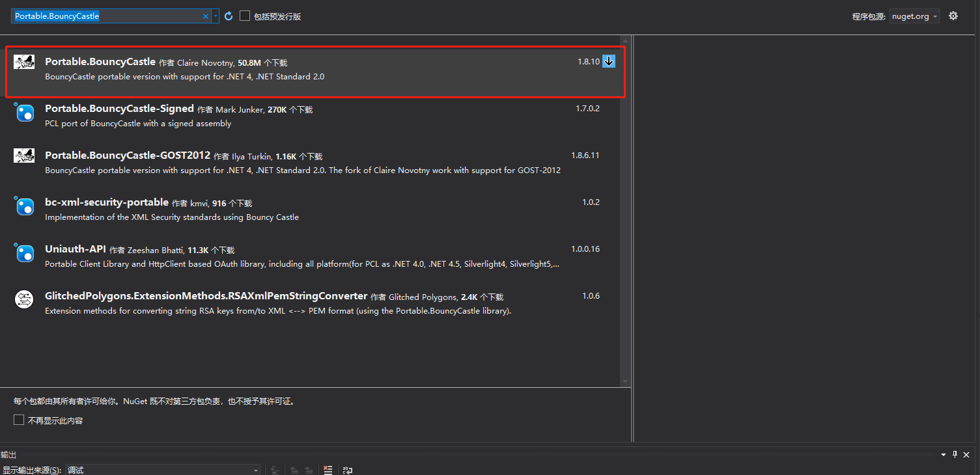The width and height of the screenshot is (980, 475).
Task: Click version 1.7.0.2 label
Action: [x=587, y=109]
